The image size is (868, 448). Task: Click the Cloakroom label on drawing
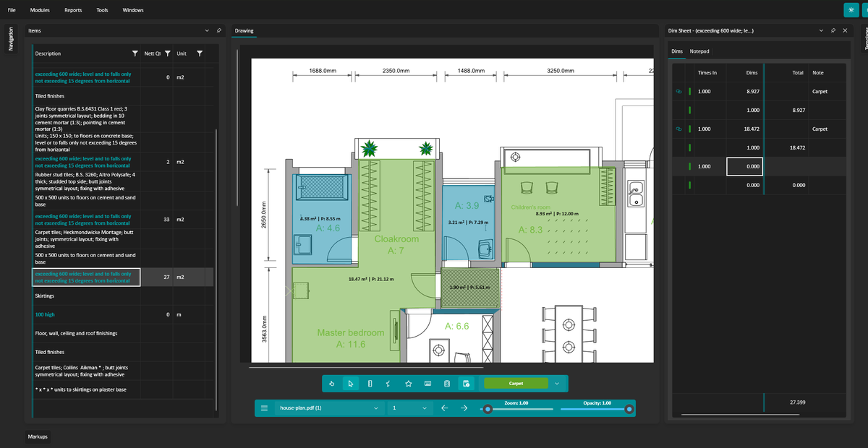pyautogui.click(x=396, y=239)
